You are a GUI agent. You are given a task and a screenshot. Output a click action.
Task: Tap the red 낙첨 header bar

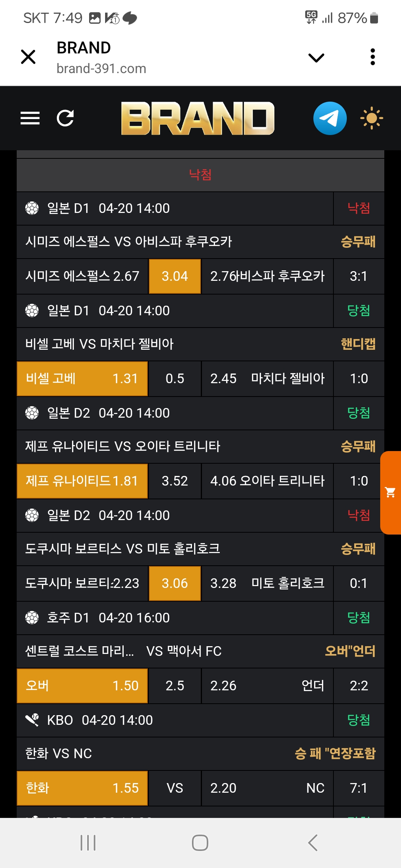(200, 175)
